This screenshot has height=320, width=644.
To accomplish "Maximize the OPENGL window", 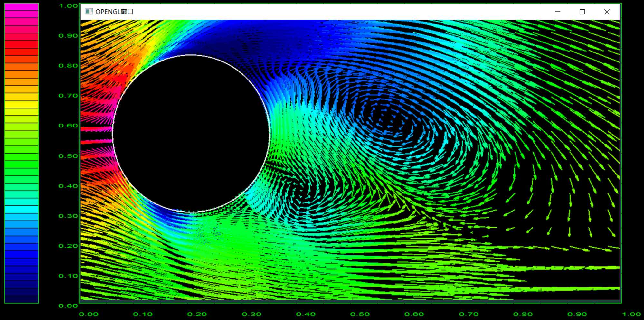I will (582, 12).
